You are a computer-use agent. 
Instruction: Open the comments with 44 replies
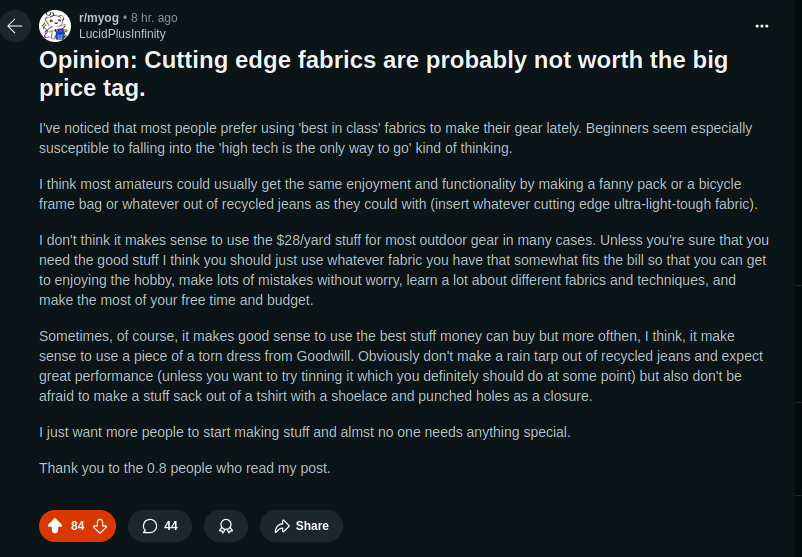(x=160, y=526)
